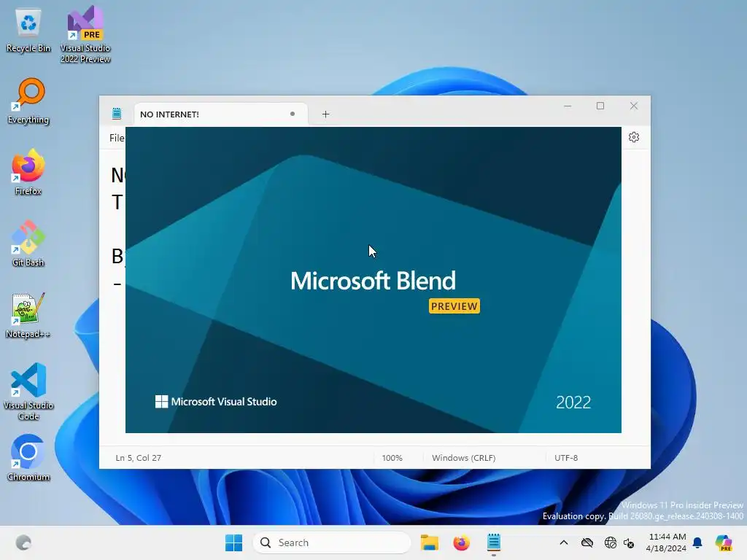Maximize the Notepad window
This screenshot has width=747, height=560.
(600, 106)
